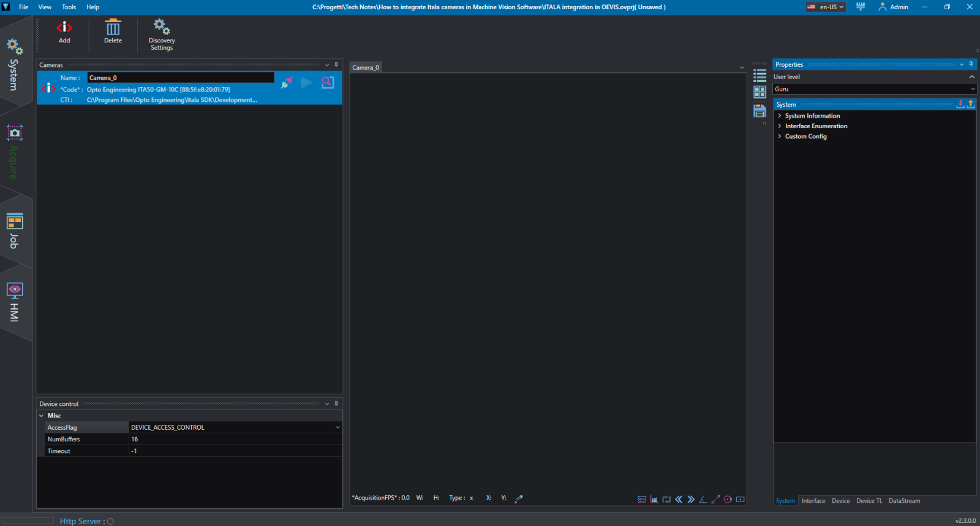Click the import arrow icon in System header

click(x=960, y=104)
